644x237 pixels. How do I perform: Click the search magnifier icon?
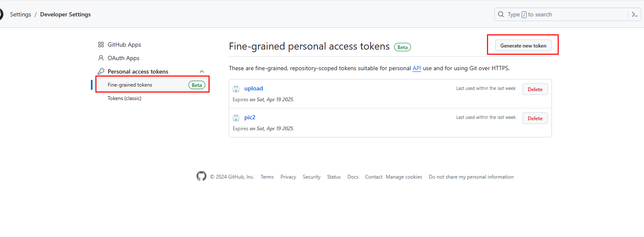tap(501, 14)
